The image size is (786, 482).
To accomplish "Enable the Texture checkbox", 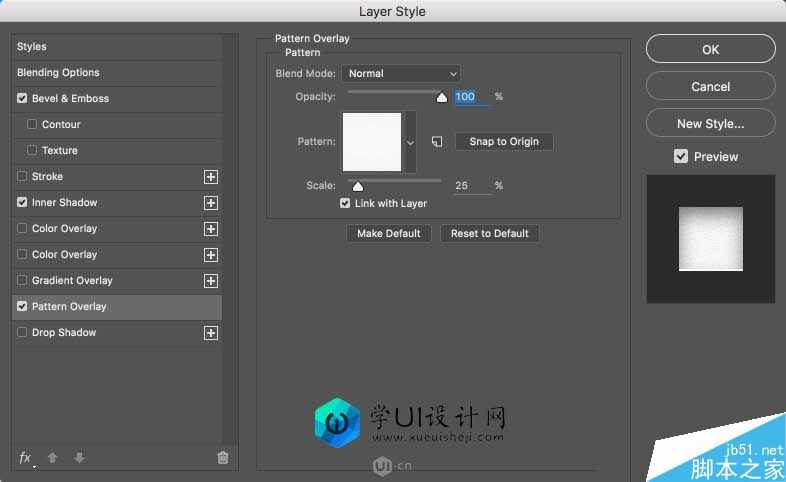I will pos(32,150).
